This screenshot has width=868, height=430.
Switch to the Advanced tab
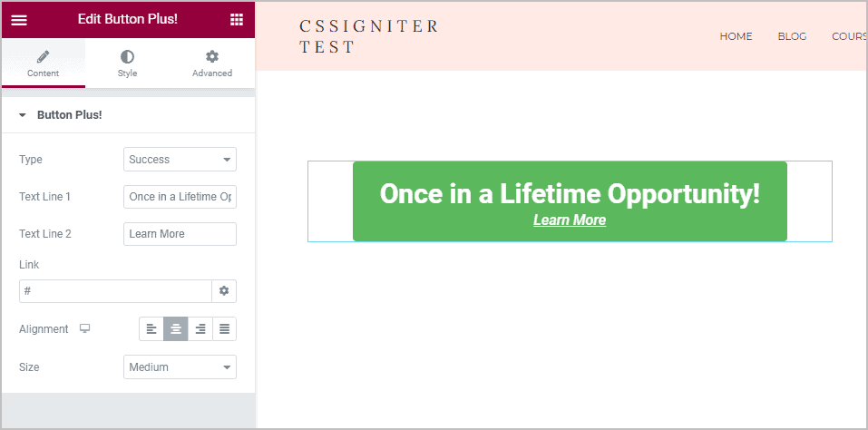click(212, 64)
